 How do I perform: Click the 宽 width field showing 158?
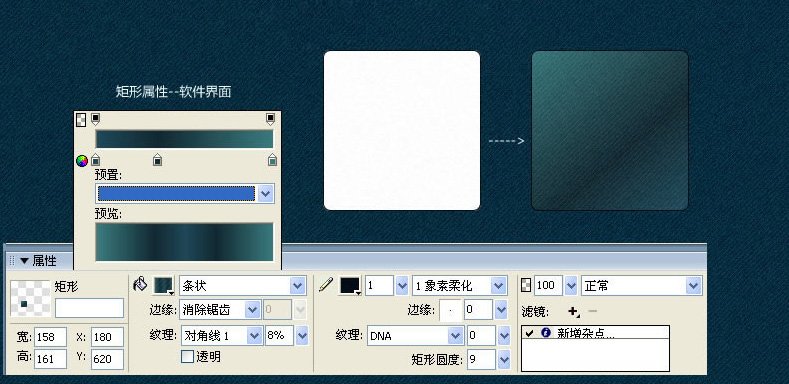(50, 337)
